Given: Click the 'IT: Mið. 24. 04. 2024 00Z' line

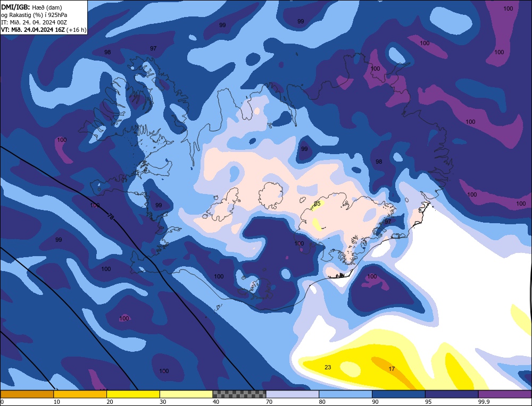Looking at the screenshot, I should [x=34, y=22].
